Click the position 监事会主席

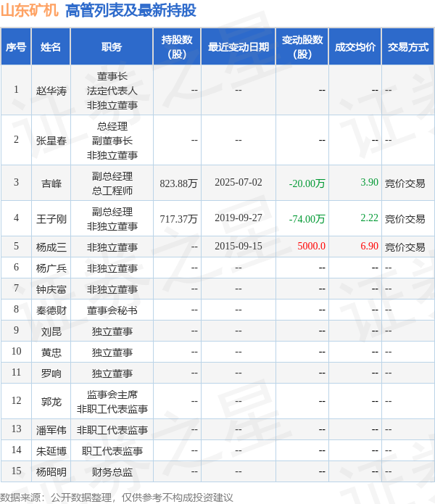coord(112,394)
